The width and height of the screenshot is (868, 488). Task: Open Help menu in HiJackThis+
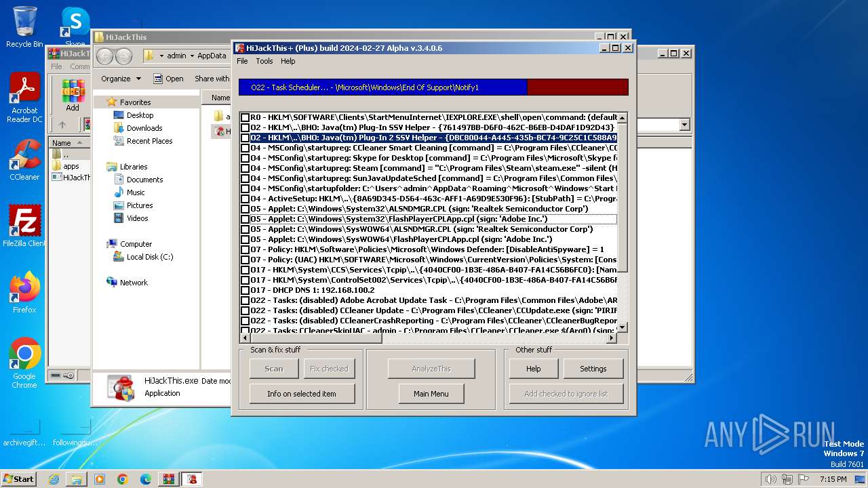click(288, 61)
